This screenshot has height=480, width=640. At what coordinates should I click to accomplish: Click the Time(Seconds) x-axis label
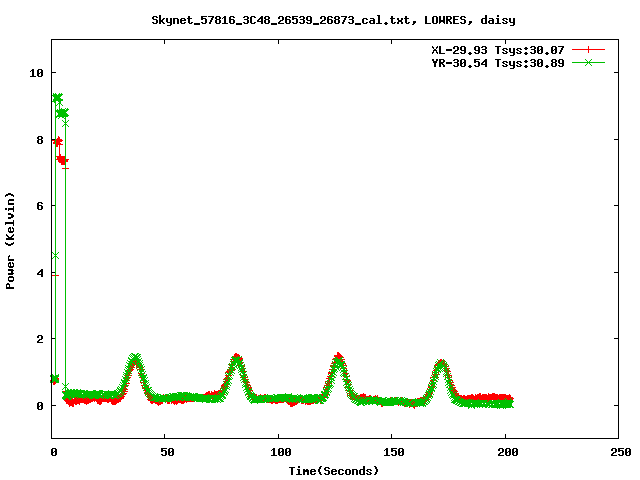[334, 471]
